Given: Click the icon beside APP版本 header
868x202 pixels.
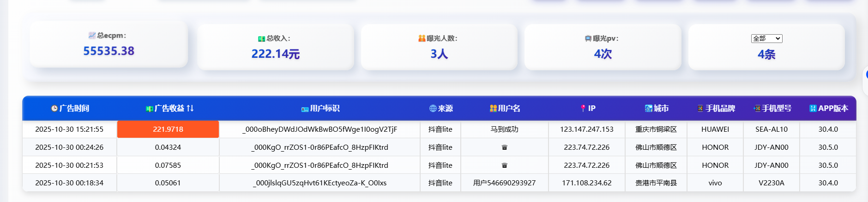Looking at the screenshot, I should (813, 109).
